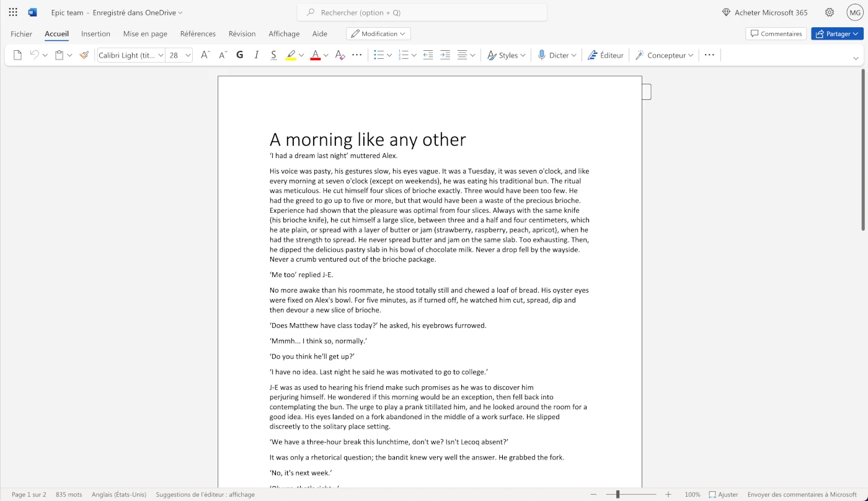Switch to the Insertion ribbon tab

click(95, 33)
